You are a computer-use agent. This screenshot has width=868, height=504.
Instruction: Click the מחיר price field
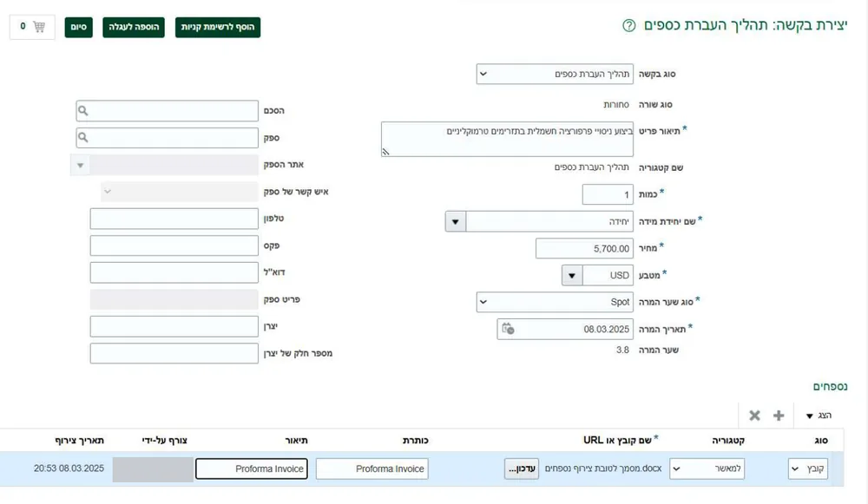[x=584, y=248]
